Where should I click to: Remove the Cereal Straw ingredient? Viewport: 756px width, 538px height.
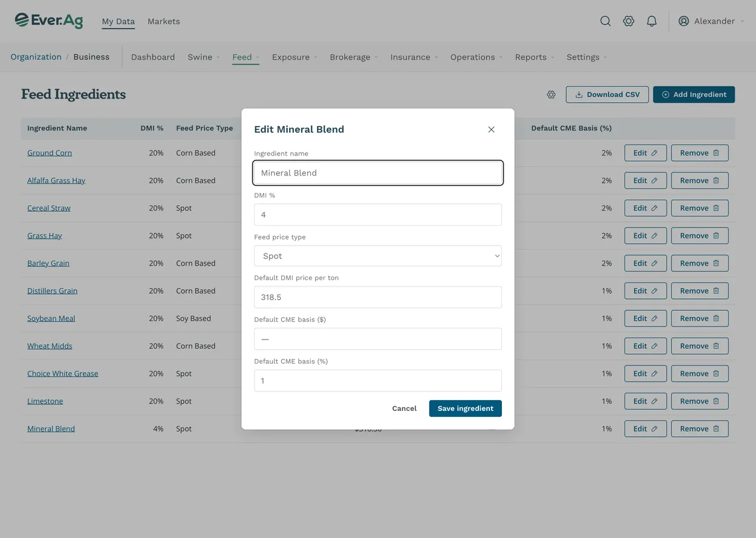pos(700,208)
